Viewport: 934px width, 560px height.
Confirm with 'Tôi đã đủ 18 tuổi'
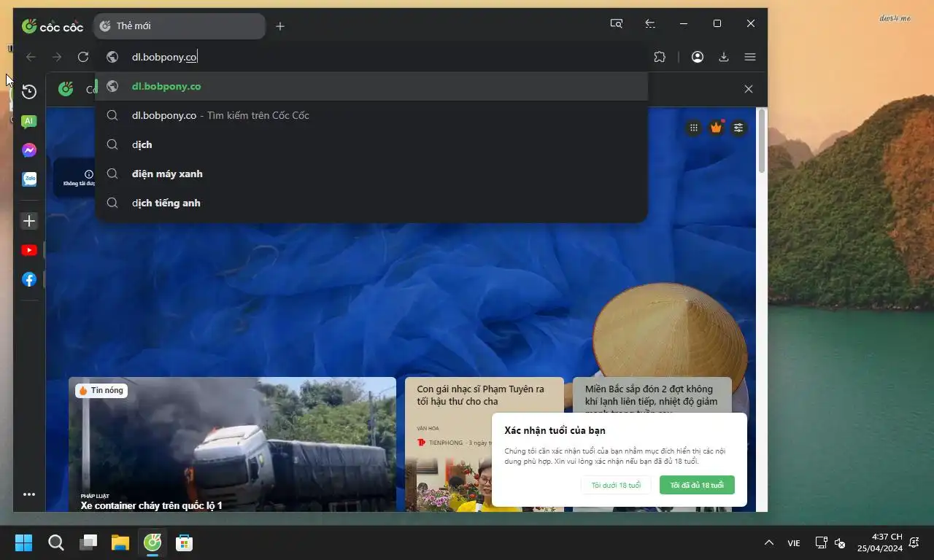coord(697,485)
